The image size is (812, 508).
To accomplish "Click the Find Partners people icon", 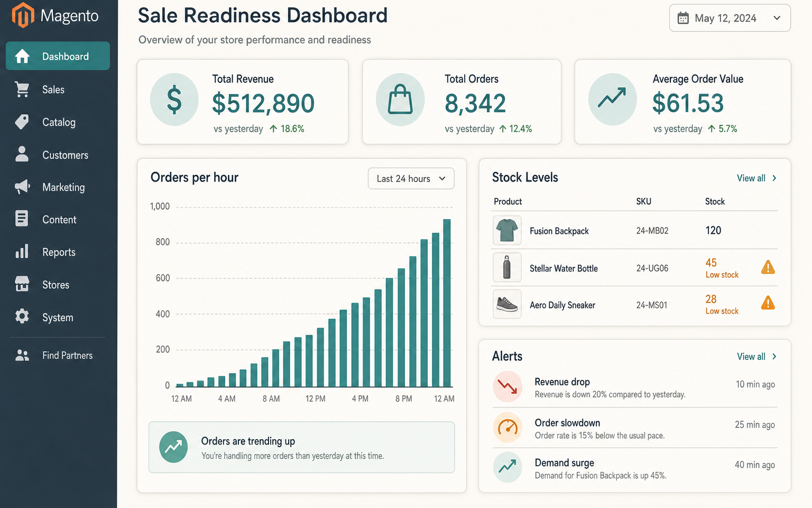I will [x=22, y=356].
